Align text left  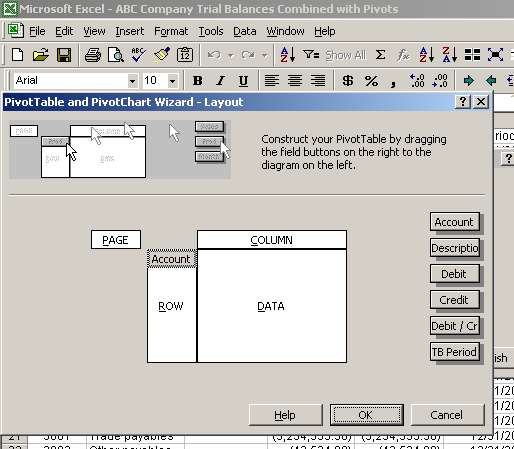point(272,81)
